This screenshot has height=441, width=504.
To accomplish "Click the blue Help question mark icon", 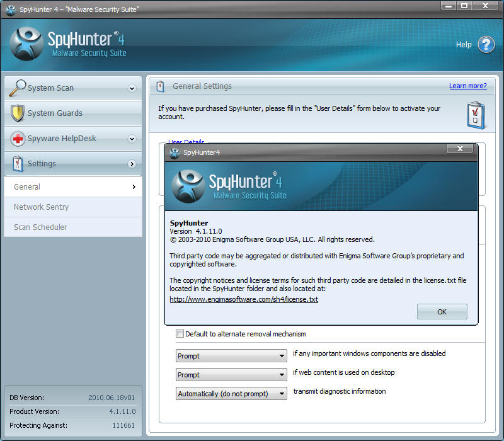I will (486, 45).
